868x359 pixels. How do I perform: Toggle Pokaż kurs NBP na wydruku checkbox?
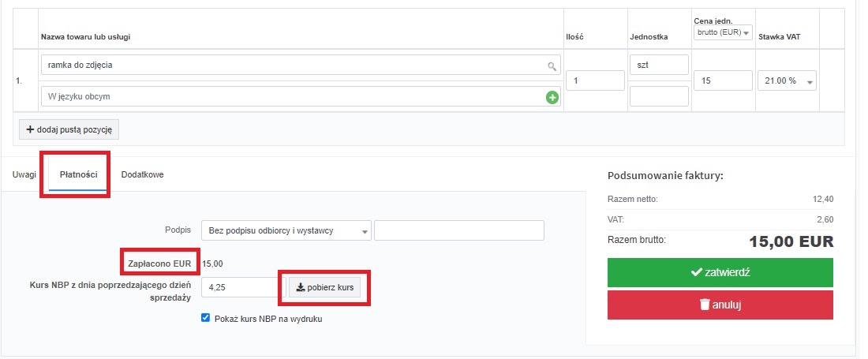(205, 318)
